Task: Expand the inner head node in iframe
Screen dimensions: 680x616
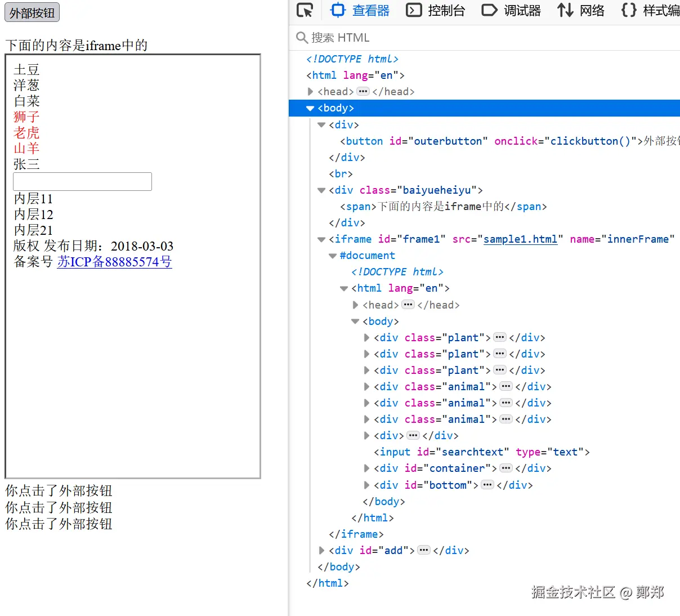Action: pos(355,305)
